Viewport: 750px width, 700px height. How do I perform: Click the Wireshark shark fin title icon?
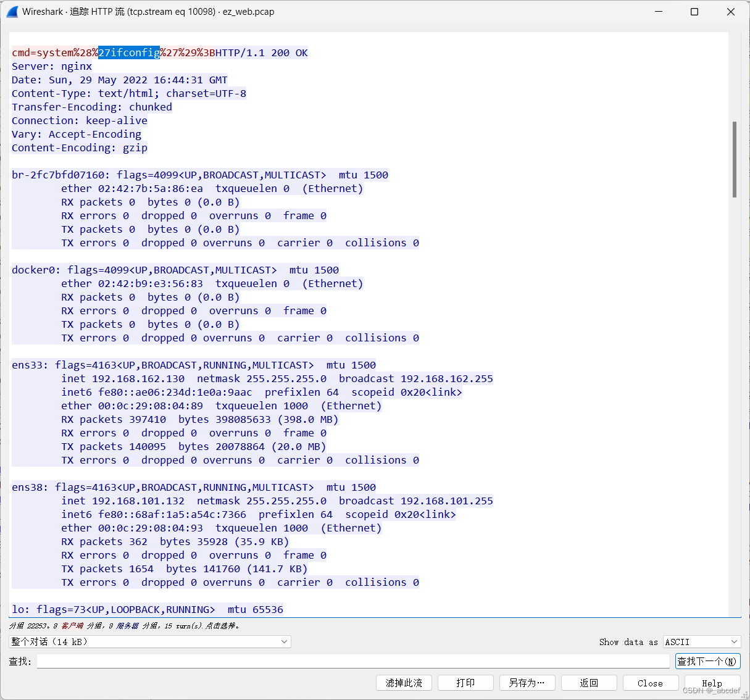(12, 12)
